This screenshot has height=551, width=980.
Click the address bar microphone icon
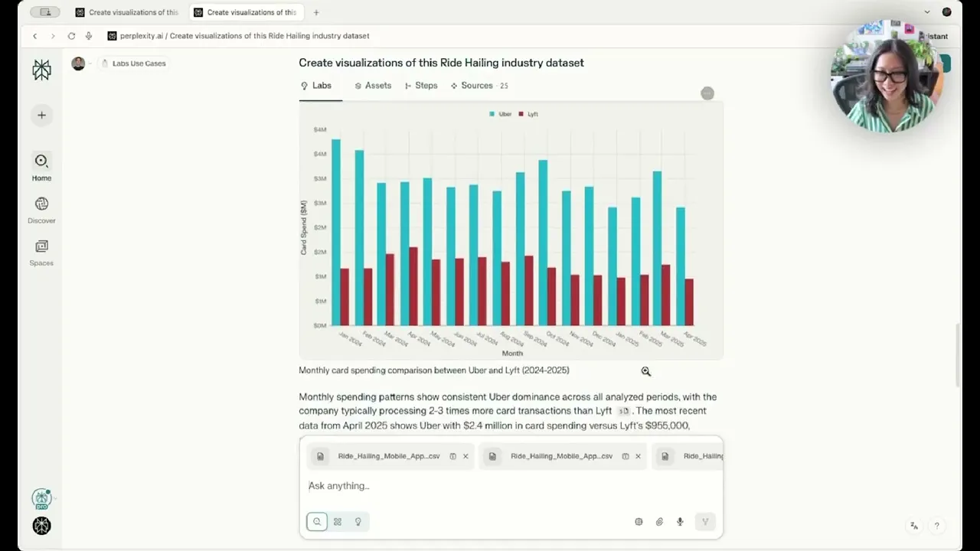(89, 36)
